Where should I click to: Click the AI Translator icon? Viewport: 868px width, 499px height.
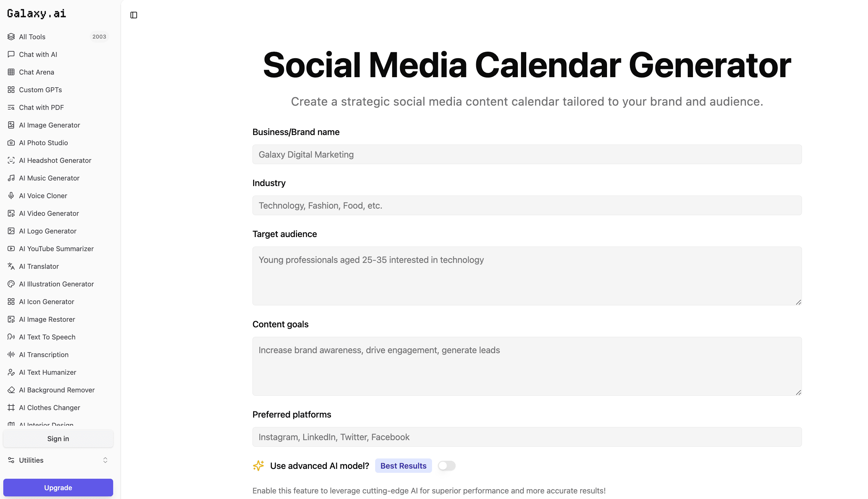coord(11,266)
